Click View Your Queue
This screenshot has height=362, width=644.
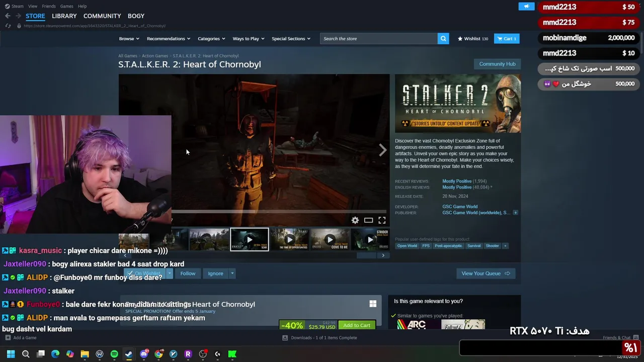pyautogui.click(x=486, y=274)
